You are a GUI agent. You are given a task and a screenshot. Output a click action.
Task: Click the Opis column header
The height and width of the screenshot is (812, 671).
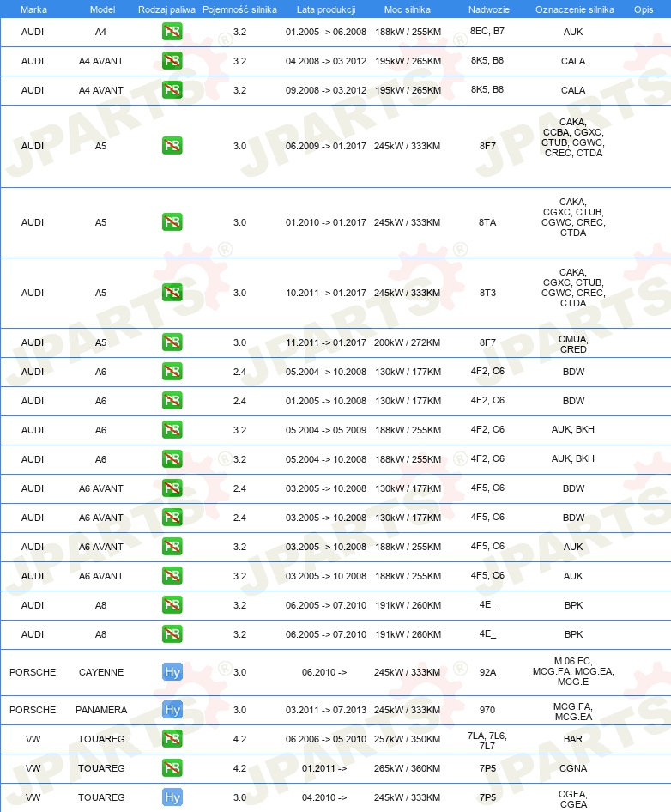tap(644, 9)
